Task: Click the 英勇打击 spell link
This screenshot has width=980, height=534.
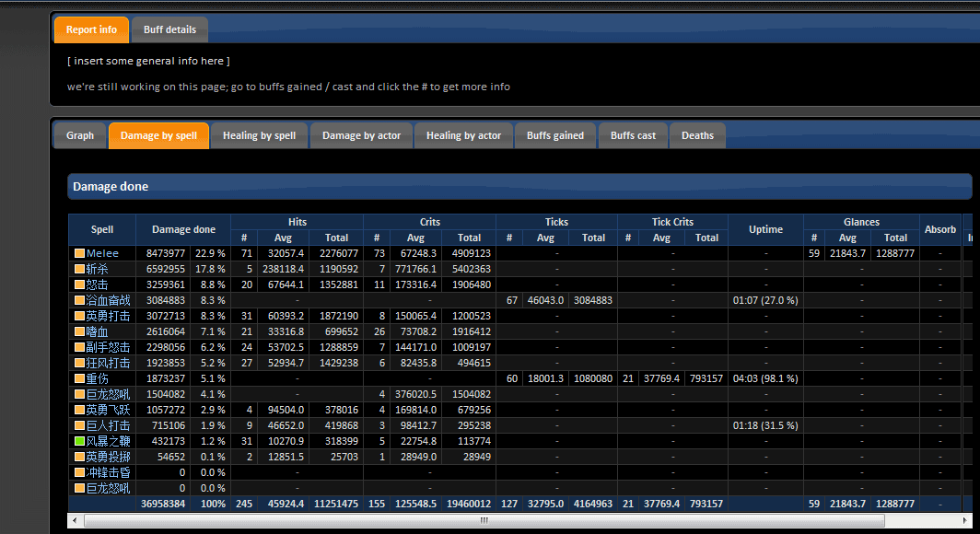Action: pos(108,316)
